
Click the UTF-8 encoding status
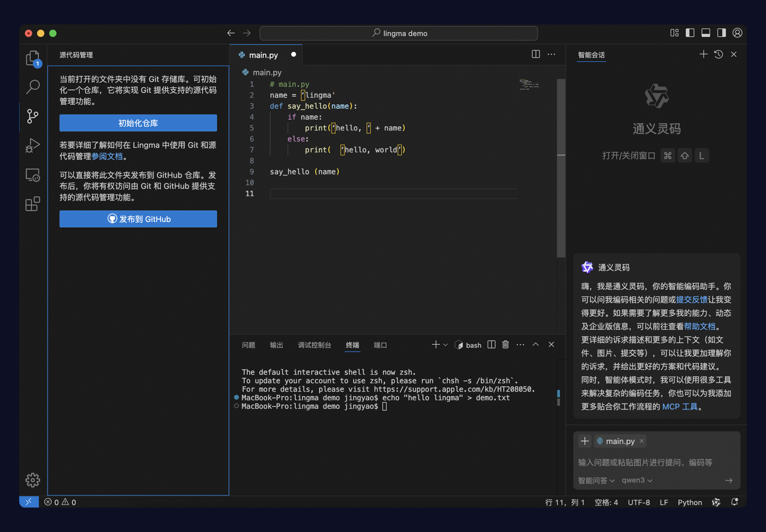(639, 502)
